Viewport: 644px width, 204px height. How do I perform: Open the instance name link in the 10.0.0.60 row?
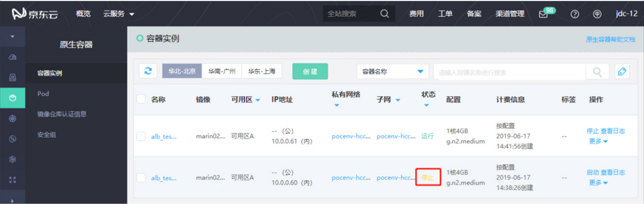point(164,178)
